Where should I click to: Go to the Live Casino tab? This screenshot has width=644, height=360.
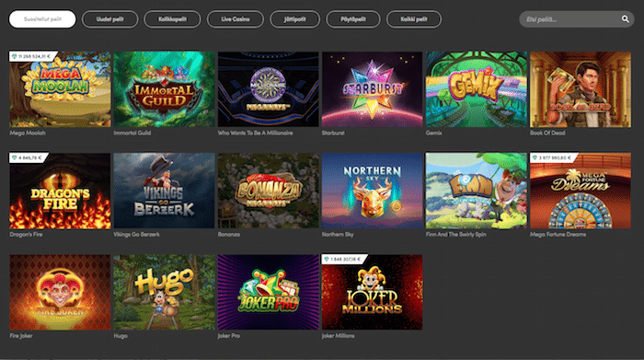[x=236, y=19]
